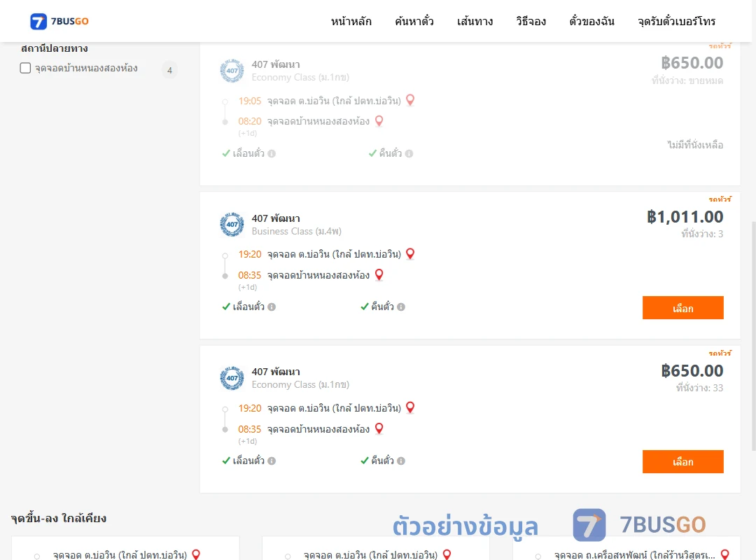The image size is (756, 560).
Task: Open the จุดรับตั๋วเบอร์โทร menu item
Action: (676, 21)
